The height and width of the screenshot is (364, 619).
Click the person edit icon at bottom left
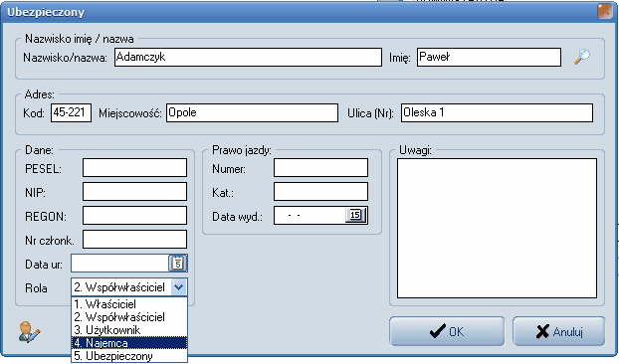click(29, 331)
